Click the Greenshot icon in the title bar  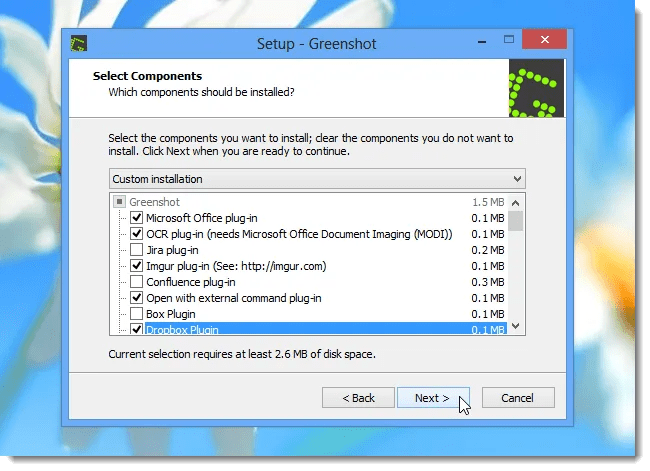pos(79,43)
